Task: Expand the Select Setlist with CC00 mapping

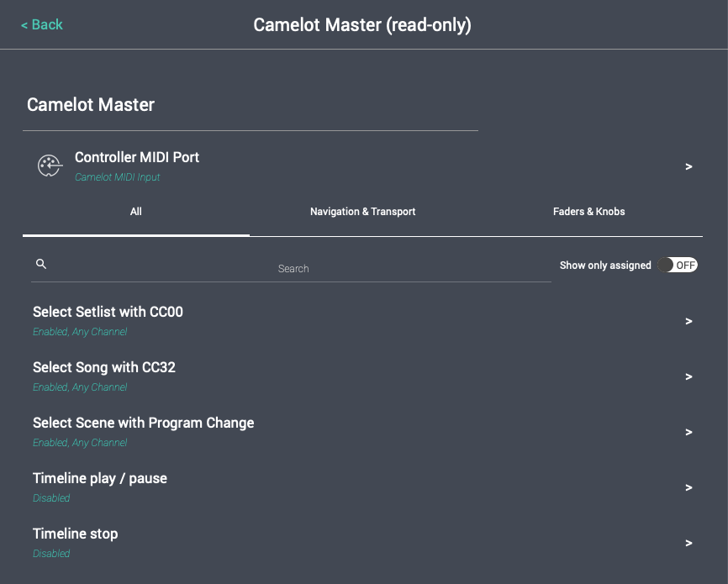Action: (688, 321)
